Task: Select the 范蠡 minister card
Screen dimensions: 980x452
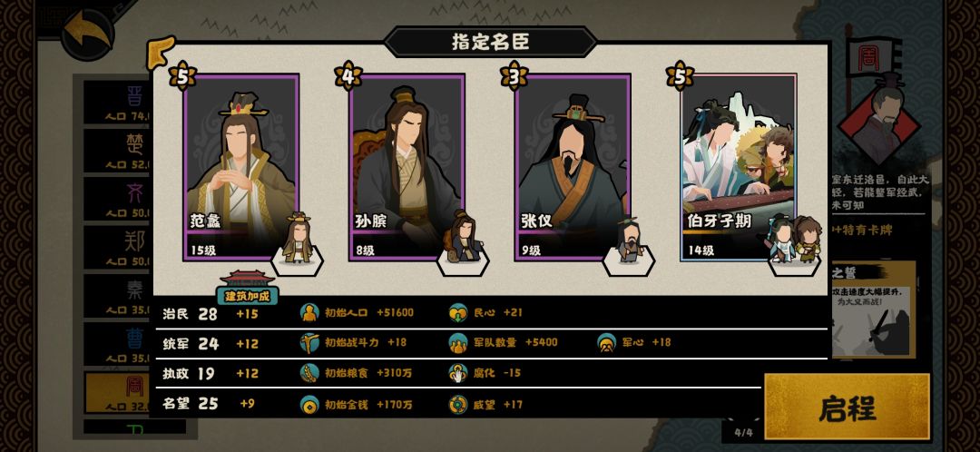Action: pyautogui.click(x=241, y=168)
